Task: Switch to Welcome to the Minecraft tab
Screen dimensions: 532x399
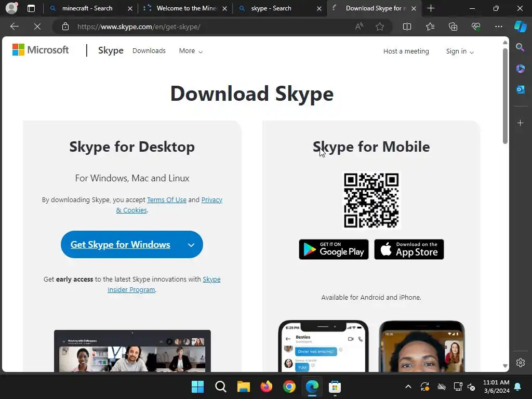Action: point(186,8)
